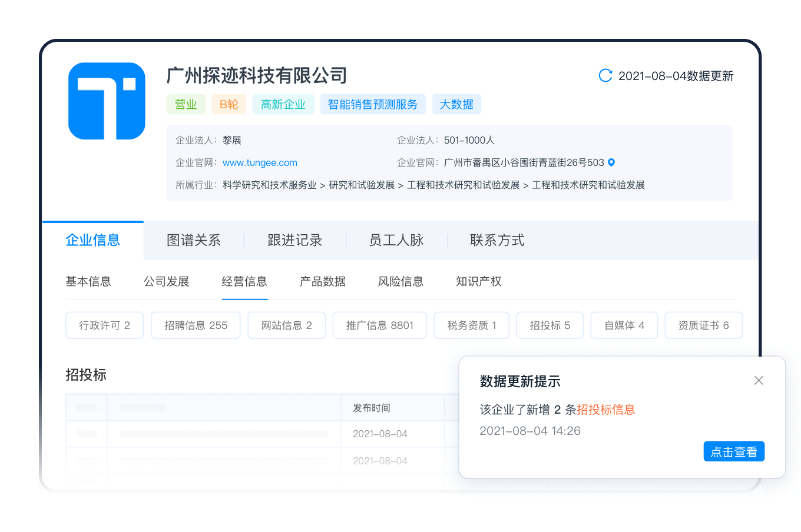
Task: Click the B轮 funding tag
Action: pos(229,104)
